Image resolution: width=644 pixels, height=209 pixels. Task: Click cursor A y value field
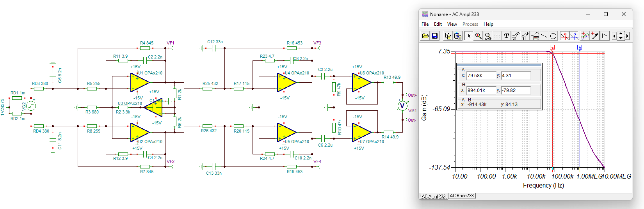coord(516,76)
